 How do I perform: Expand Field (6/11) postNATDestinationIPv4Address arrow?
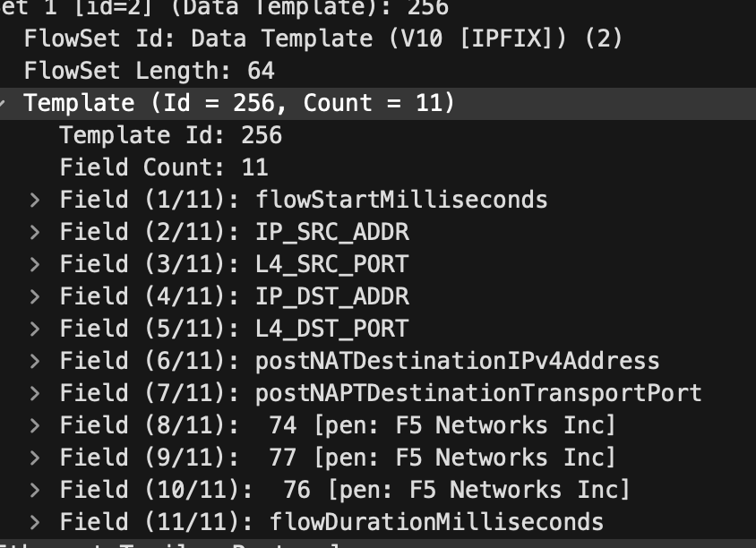point(35,361)
